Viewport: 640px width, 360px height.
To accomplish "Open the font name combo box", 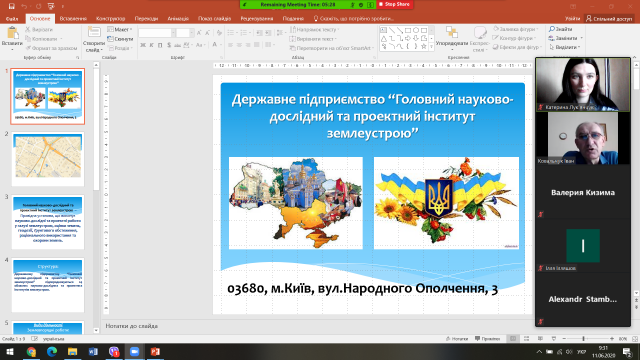I will pyautogui.click(x=157, y=33).
